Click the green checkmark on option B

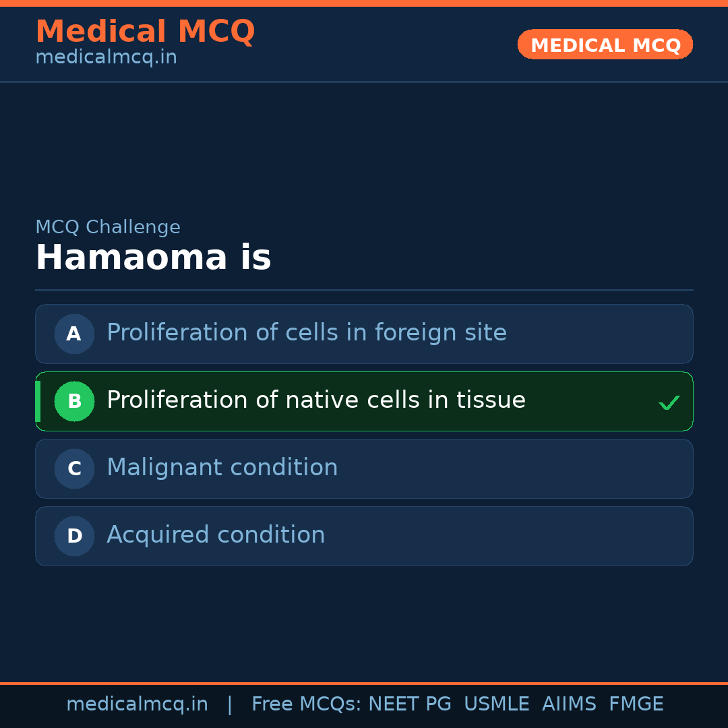click(669, 402)
